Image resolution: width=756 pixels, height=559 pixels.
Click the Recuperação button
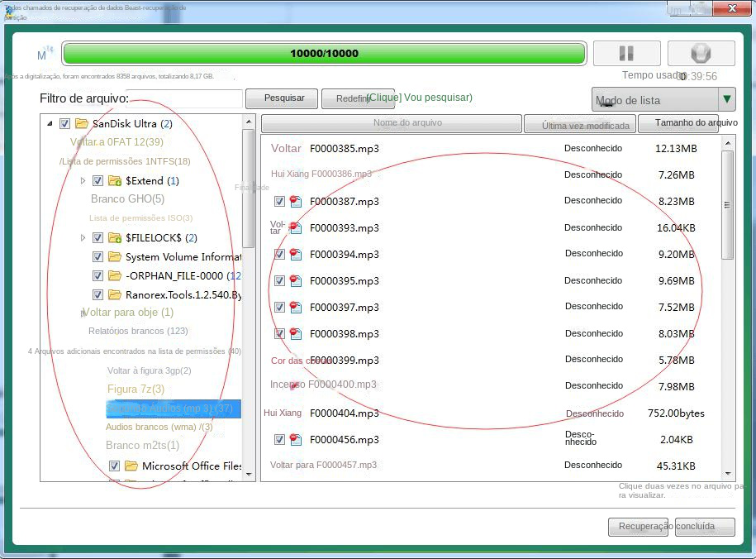[x=640, y=526]
